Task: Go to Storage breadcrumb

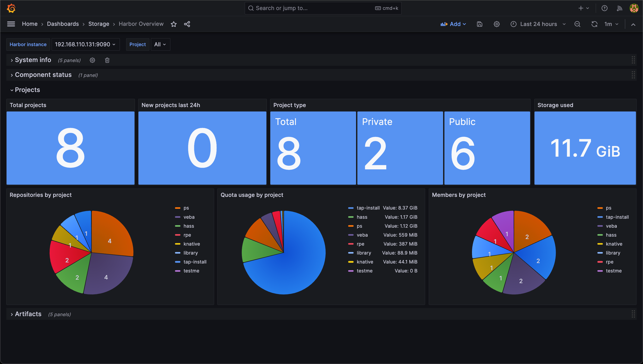Action: (x=99, y=24)
